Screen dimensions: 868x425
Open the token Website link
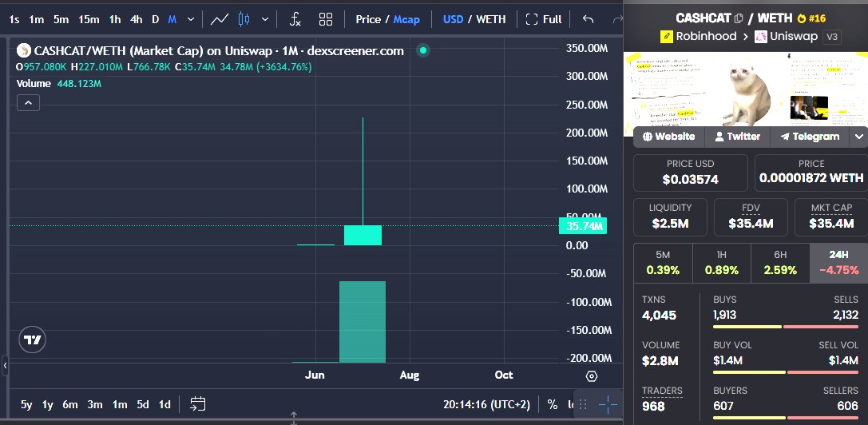coord(668,137)
